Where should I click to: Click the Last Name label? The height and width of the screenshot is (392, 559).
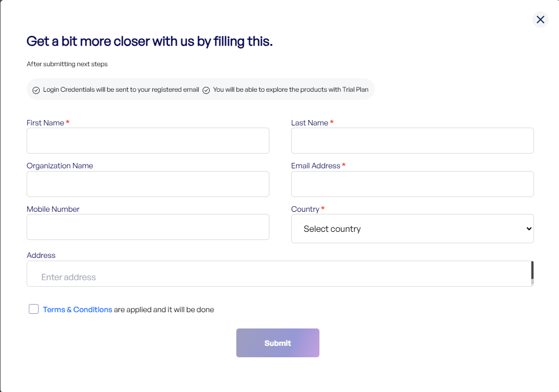310,123
